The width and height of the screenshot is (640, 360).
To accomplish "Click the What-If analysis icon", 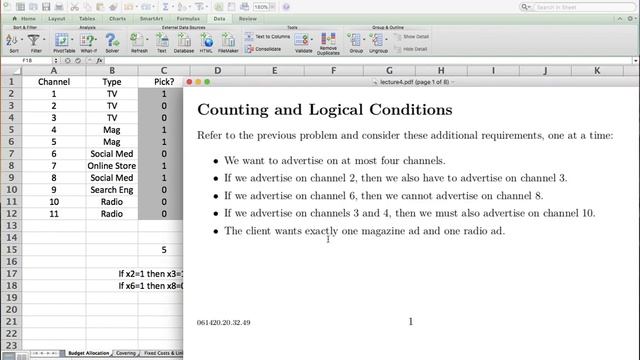I will click(x=87, y=40).
